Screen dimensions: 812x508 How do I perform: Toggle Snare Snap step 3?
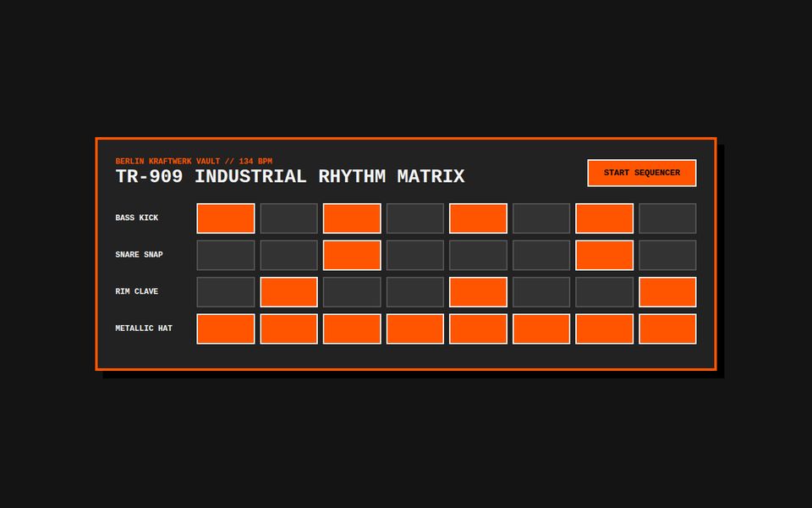[352, 255]
